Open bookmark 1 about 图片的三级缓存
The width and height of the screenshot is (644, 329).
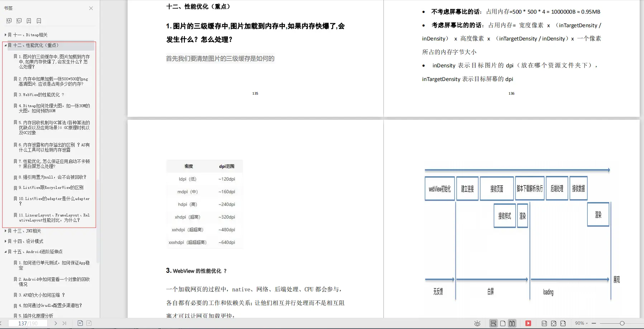click(x=54, y=62)
